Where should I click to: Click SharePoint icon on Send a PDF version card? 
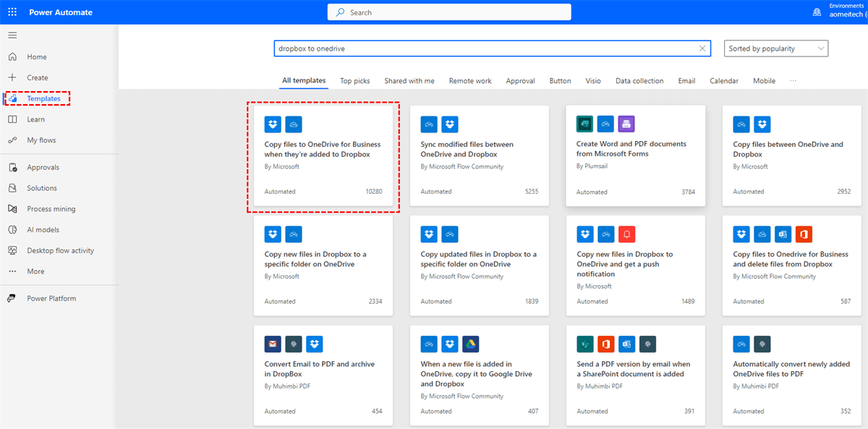coord(585,344)
